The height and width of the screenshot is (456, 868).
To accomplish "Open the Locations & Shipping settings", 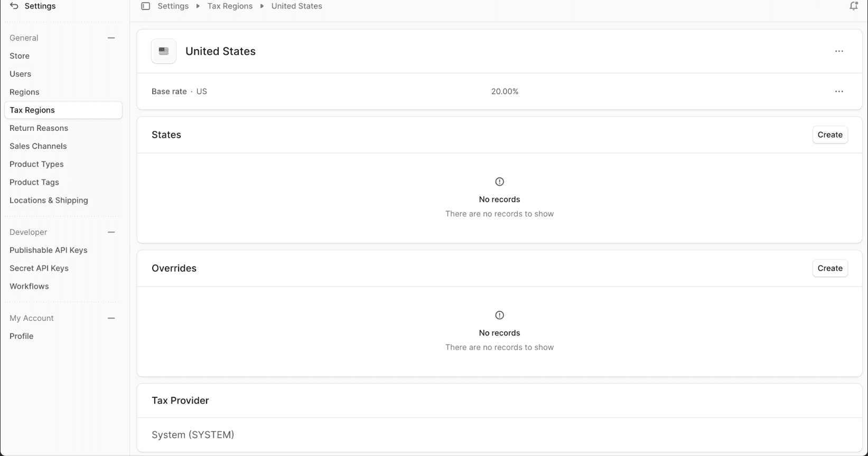I will [x=49, y=200].
